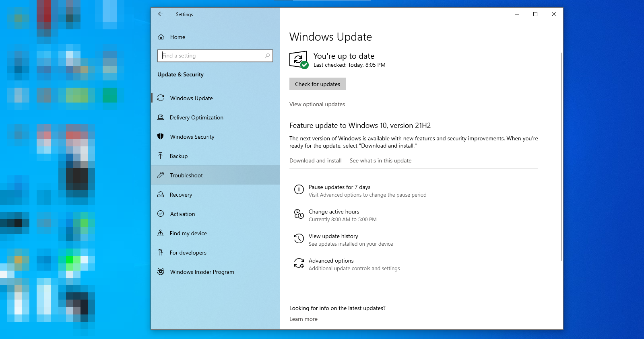Click the Advanced options gear-arrows icon

(299, 263)
